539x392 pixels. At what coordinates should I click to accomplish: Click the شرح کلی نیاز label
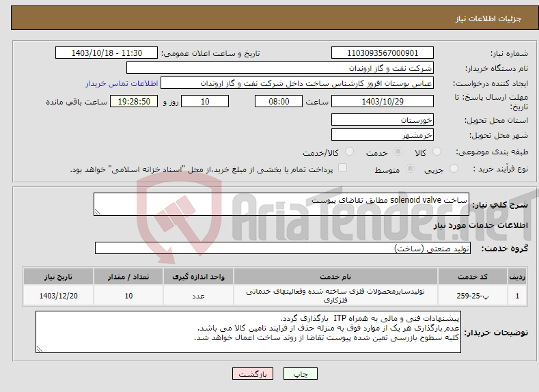(x=500, y=205)
